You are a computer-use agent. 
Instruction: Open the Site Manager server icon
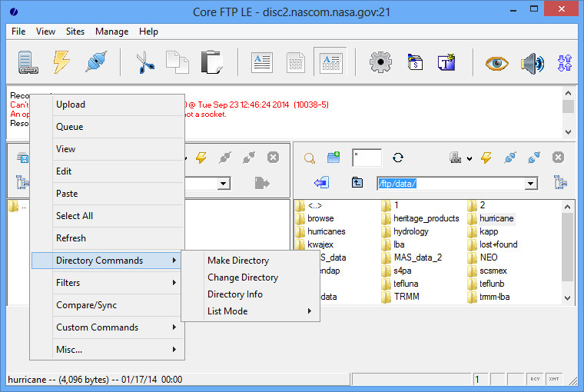(x=28, y=61)
